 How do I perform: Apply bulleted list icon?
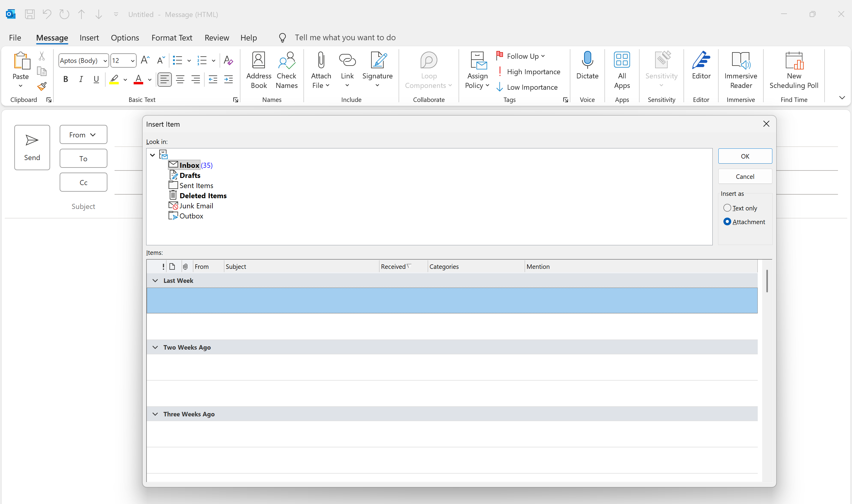pyautogui.click(x=177, y=61)
